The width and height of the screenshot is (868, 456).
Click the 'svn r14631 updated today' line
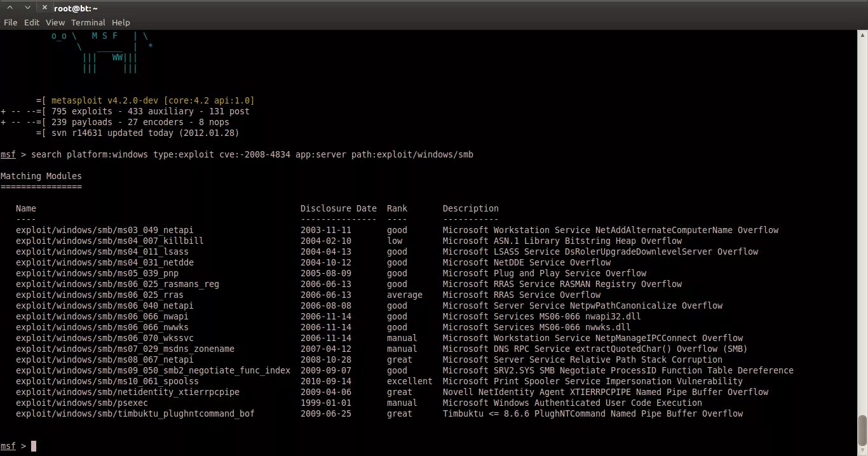click(x=138, y=133)
